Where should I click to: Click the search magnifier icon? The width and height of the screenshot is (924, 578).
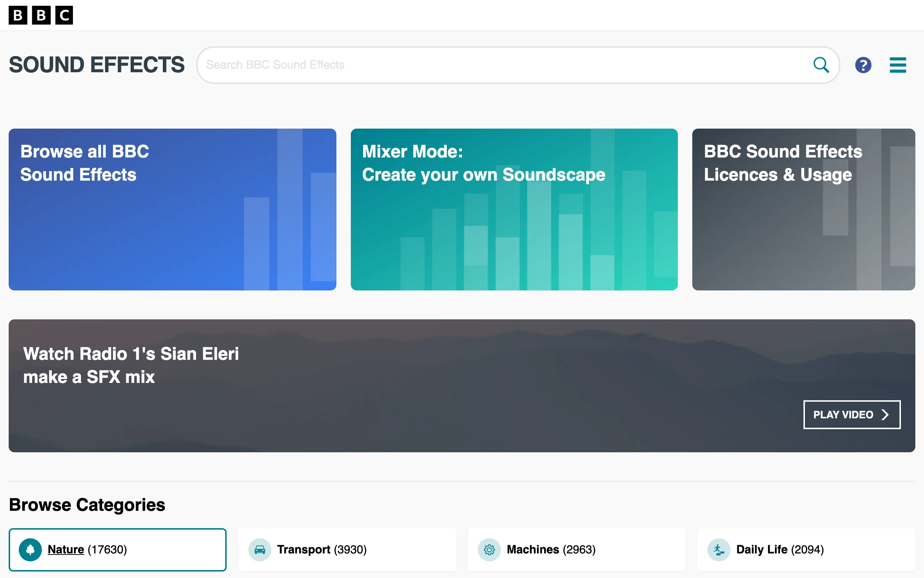point(821,65)
